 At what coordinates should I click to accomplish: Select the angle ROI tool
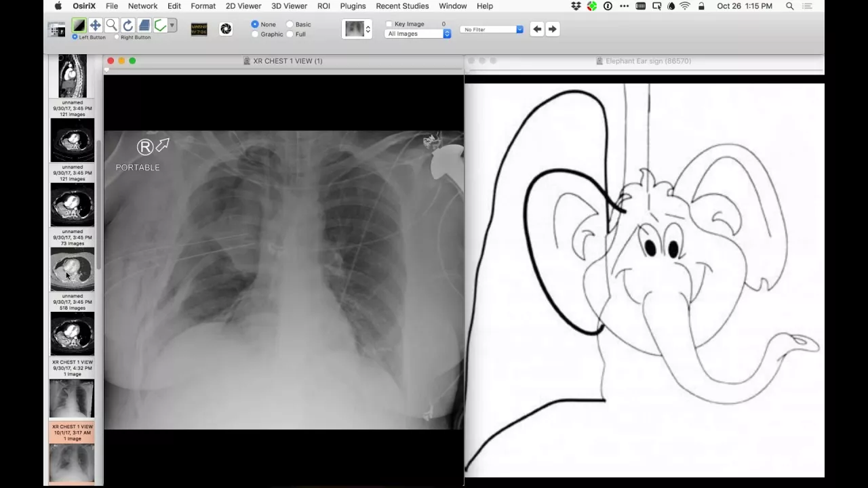(x=160, y=26)
